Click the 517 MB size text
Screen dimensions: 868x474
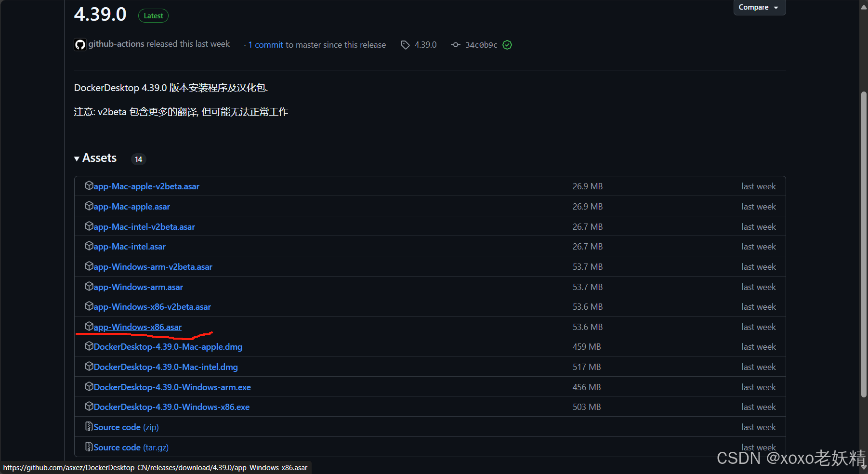pyautogui.click(x=587, y=367)
